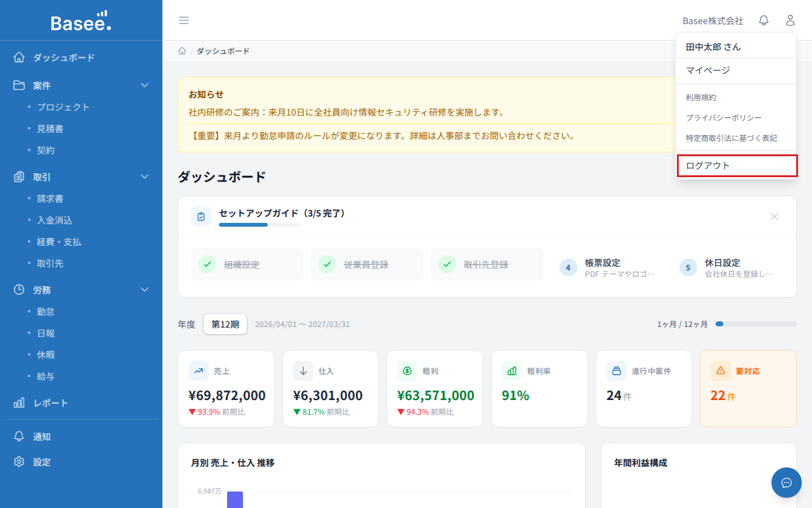Viewport: 812px width, 508px height.
Task: Click the 田中太郎 さん user name
Action: 713,47
